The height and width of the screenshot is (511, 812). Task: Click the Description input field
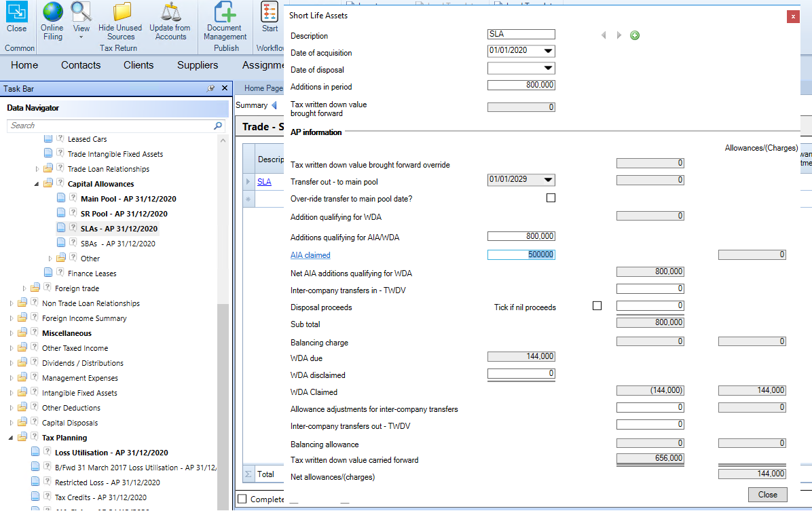pyautogui.click(x=521, y=34)
